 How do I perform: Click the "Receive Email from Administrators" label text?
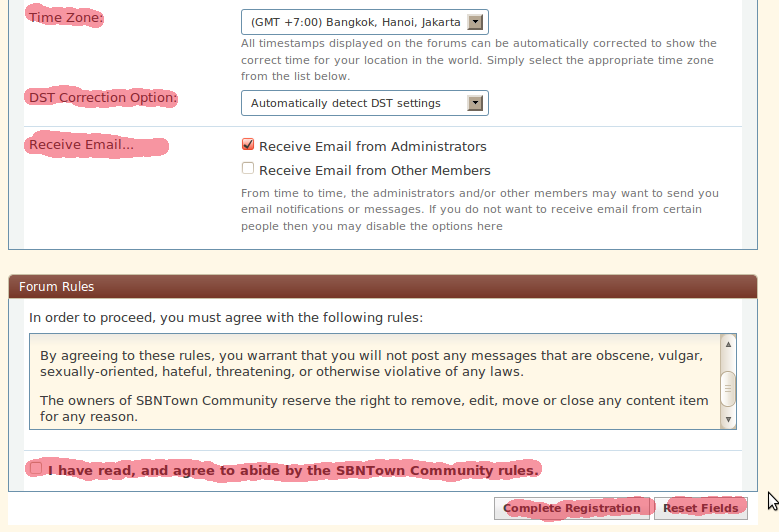pyautogui.click(x=372, y=146)
